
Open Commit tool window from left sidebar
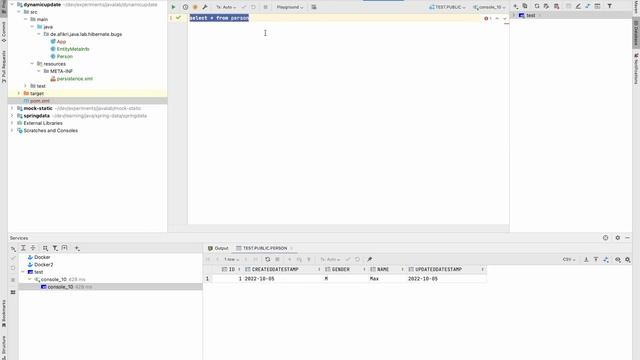coord(4,32)
